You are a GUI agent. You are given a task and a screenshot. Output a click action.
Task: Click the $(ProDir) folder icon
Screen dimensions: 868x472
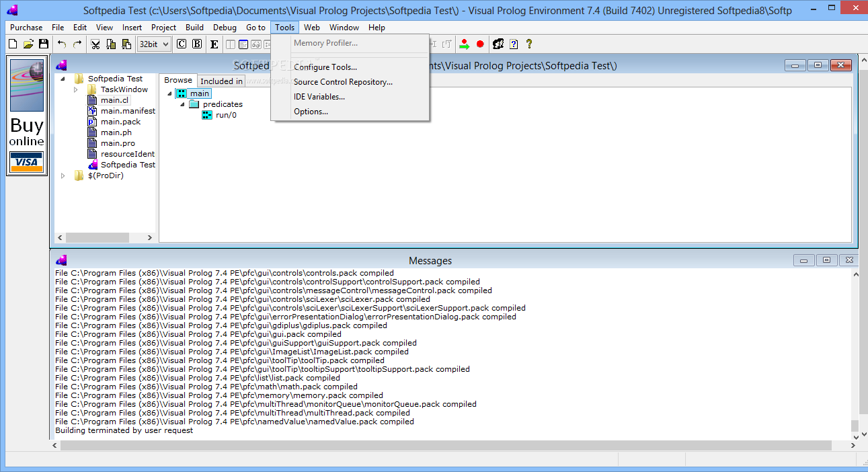pos(79,175)
